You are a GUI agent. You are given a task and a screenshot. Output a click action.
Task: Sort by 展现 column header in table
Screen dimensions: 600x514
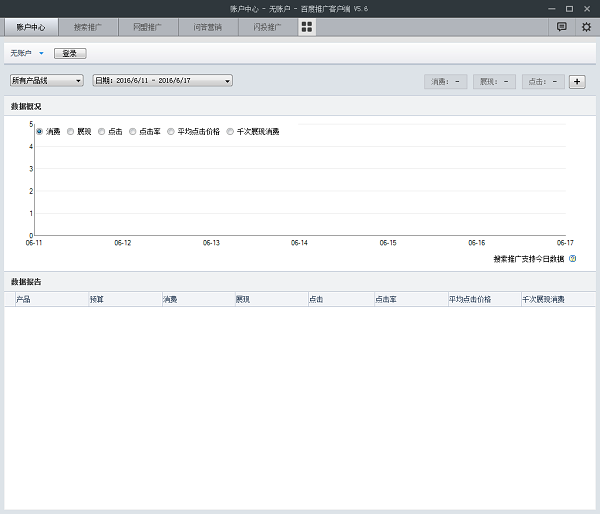pyautogui.click(x=271, y=299)
